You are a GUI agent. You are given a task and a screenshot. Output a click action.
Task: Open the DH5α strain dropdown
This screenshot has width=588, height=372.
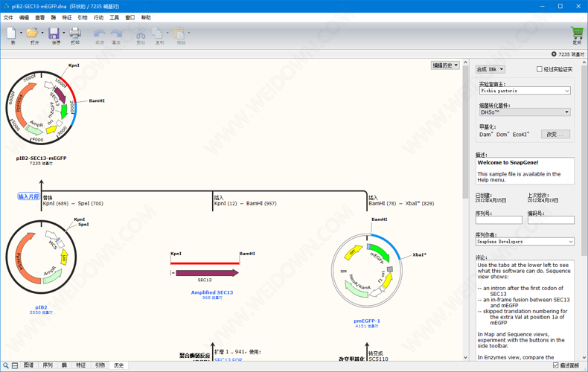(525, 112)
